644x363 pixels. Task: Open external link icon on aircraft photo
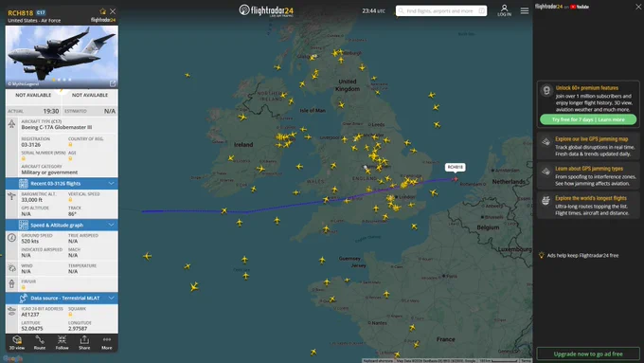[113, 83]
